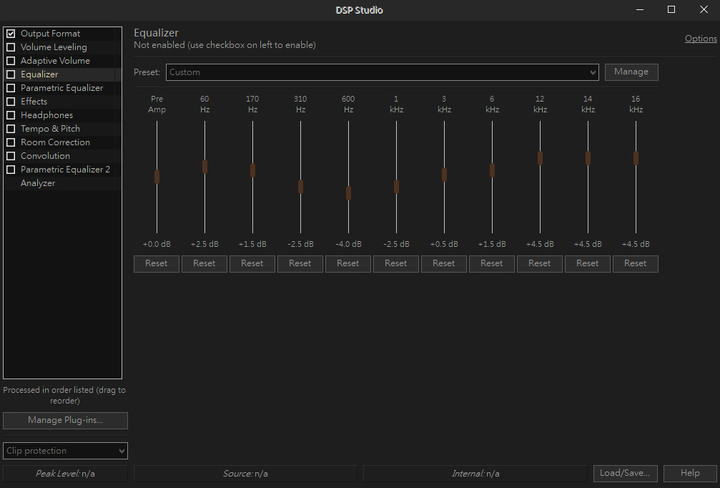Reset the 14 kHz band
720x488 pixels.
pos(588,264)
